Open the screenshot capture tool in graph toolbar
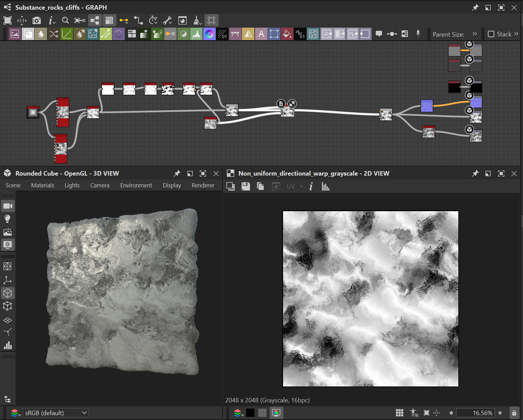 (37, 20)
